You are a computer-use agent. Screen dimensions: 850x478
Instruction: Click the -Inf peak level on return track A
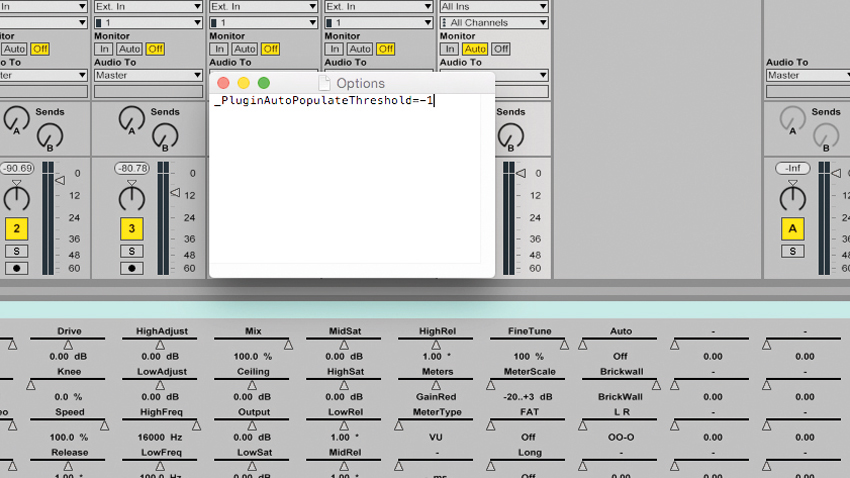(793, 169)
